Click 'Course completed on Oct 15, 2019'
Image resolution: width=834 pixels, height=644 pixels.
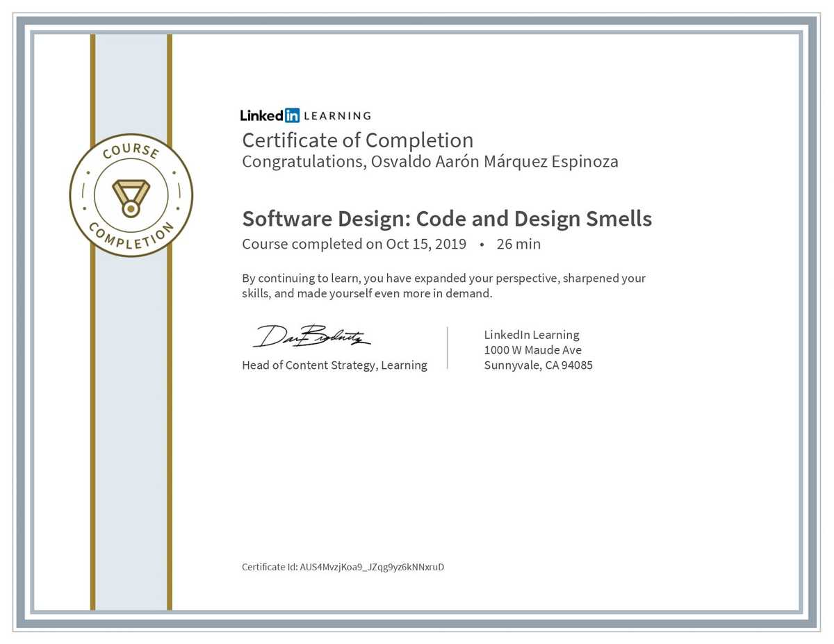(x=354, y=244)
